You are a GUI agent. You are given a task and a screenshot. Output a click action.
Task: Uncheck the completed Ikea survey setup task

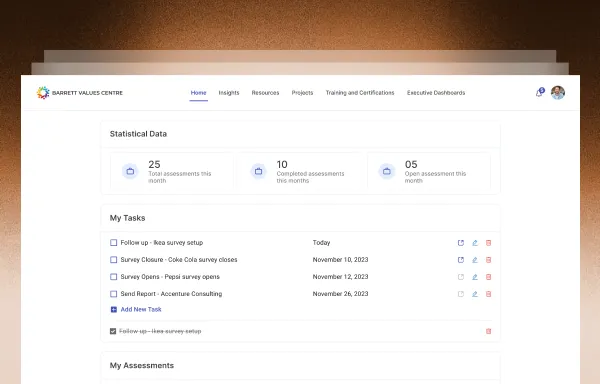click(x=113, y=331)
